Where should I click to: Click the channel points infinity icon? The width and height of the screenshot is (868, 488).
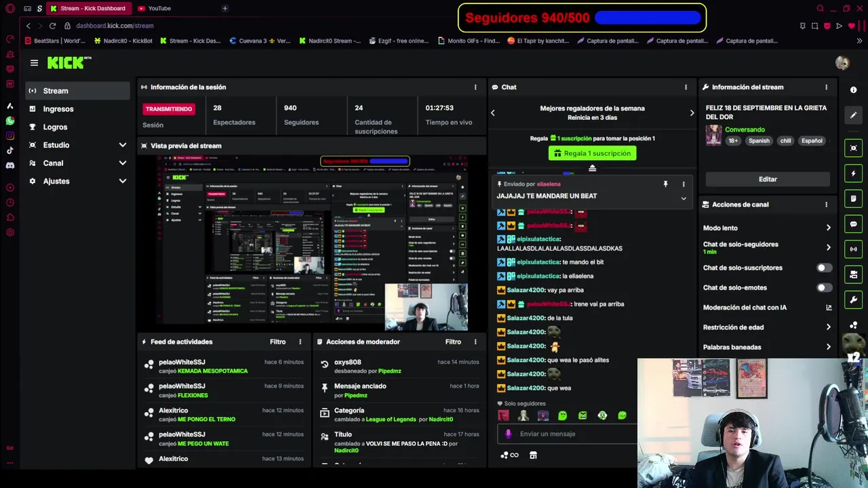510,455
